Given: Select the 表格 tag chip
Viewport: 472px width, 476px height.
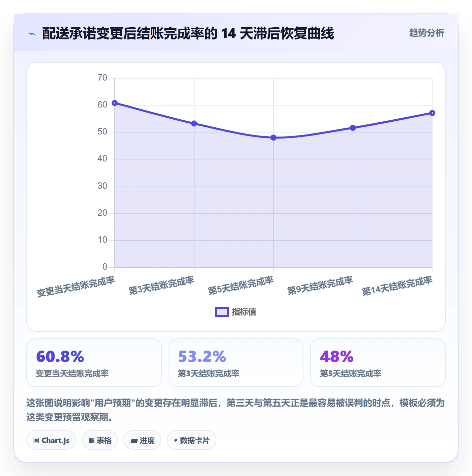Looking at the screenshot, I should [x=100, y=440].
